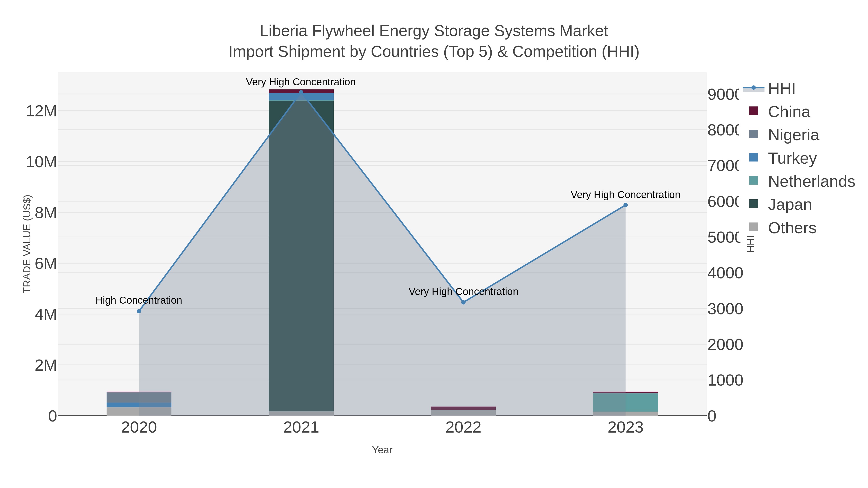The height and width of the screenshot is (488, 868).
Task: Click the chart title text
Action: point(434,41)
